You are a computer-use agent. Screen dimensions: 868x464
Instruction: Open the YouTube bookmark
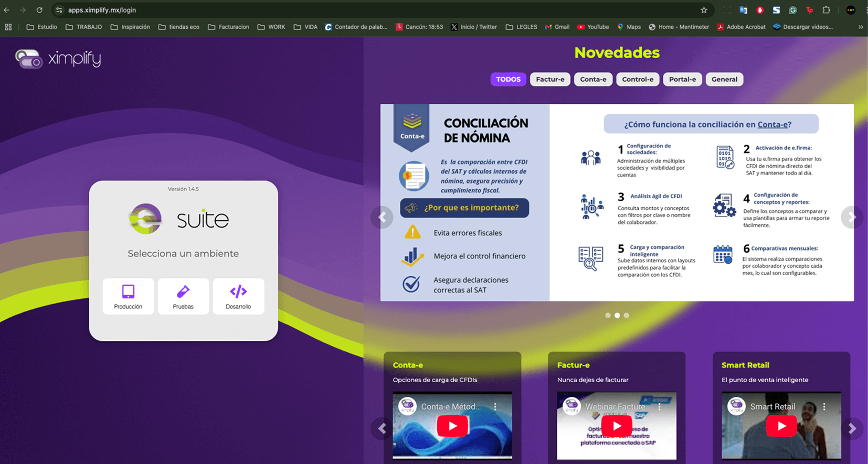[593, 27]
